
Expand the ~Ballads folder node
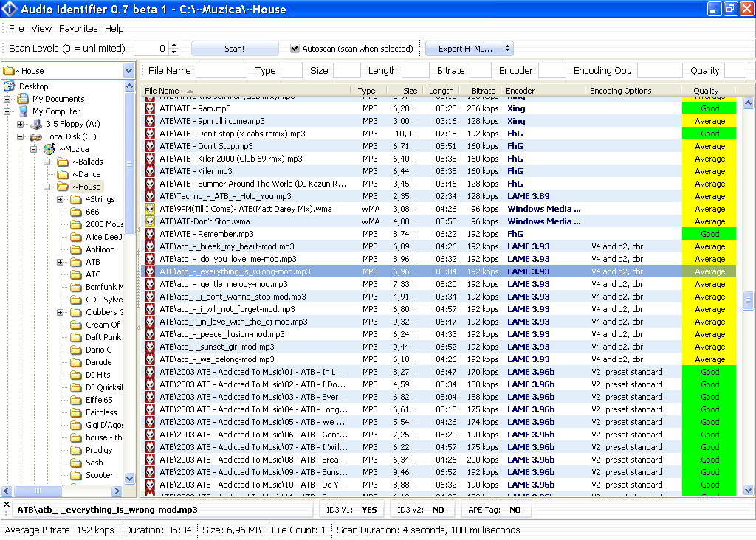[x=47, y=162]
